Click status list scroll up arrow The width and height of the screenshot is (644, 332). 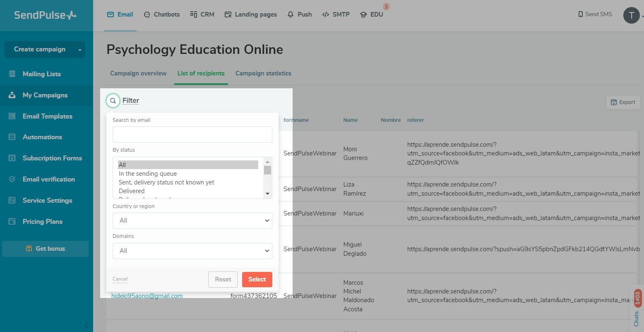click(267, 162)
